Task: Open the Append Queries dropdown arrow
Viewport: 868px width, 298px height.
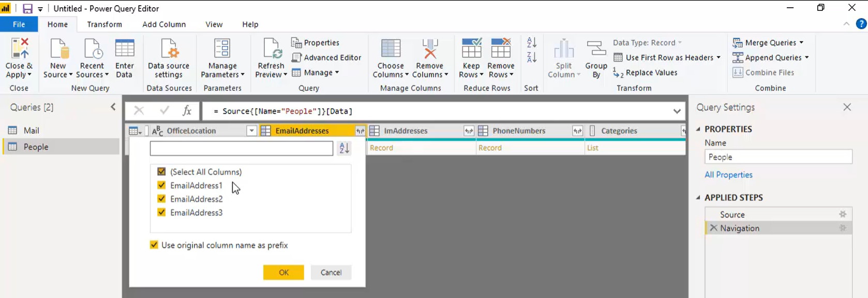Action: [806, 57]
